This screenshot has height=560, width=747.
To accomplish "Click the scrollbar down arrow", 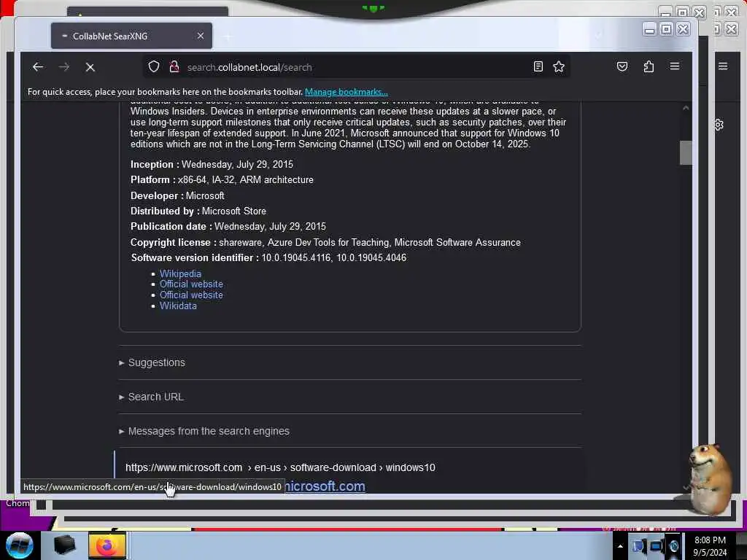I will point(686,486).
